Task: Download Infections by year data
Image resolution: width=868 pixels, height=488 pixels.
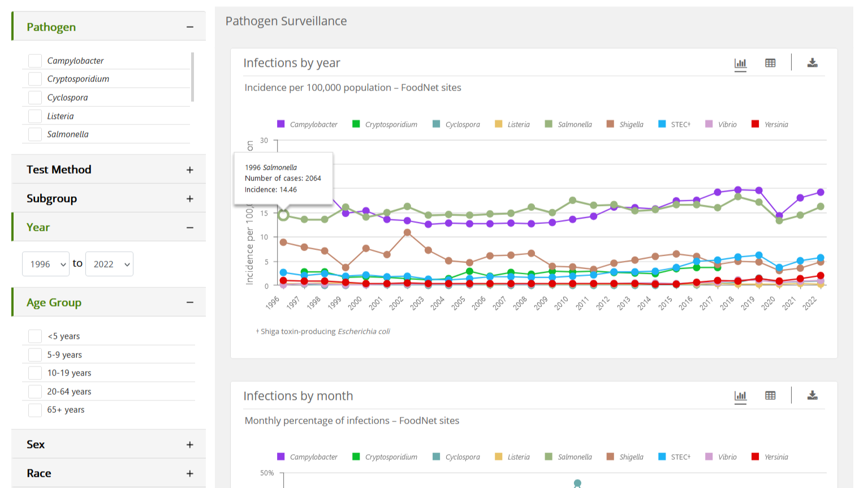Action: point(812,63)
